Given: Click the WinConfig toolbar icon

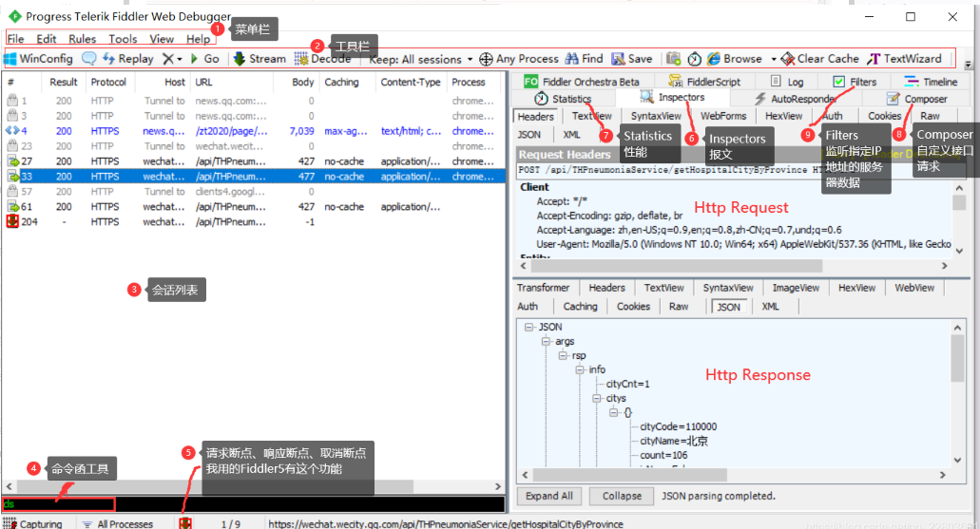Looking at the screenshot, I should pos(10,59).
